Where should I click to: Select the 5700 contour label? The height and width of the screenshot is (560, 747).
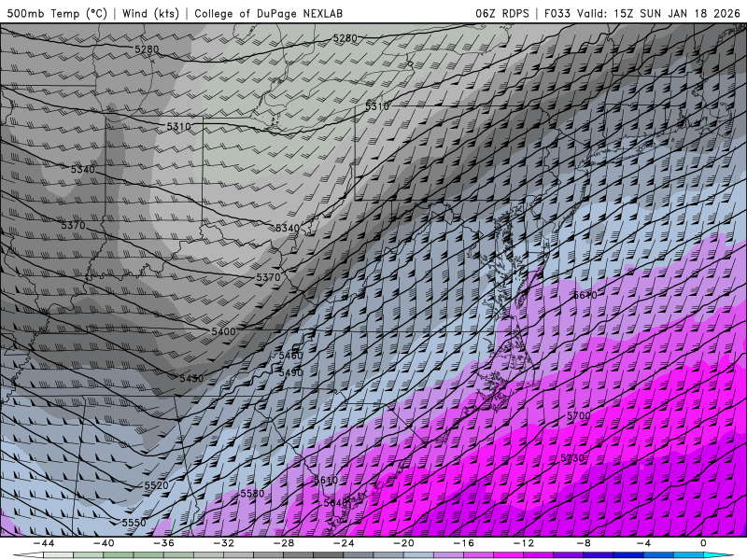point(578,416)
